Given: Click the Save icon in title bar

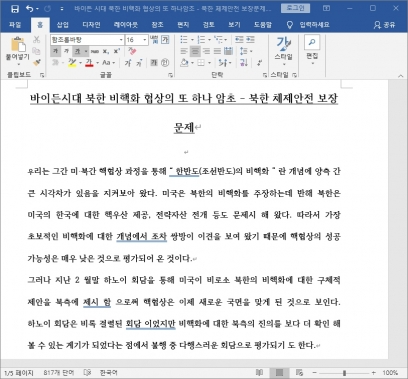Looking at the screenshot, I should (x=15, y=9).
